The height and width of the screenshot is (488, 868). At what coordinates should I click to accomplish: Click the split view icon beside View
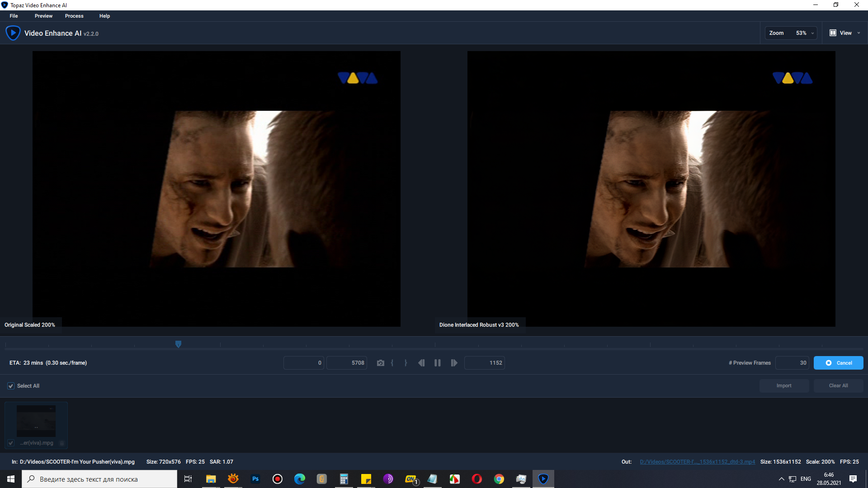click(x=833, y=33)
